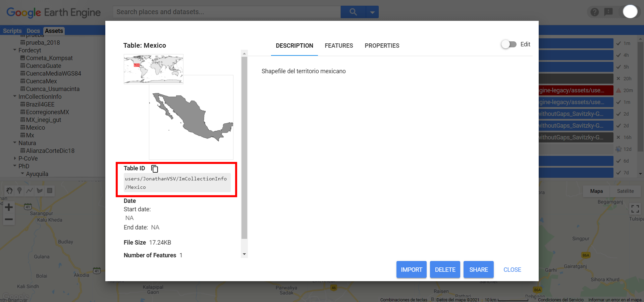The width and height of the screenshot is (644, 302).
Task: Collapse the Natura folder
Action: coord(15,143)
